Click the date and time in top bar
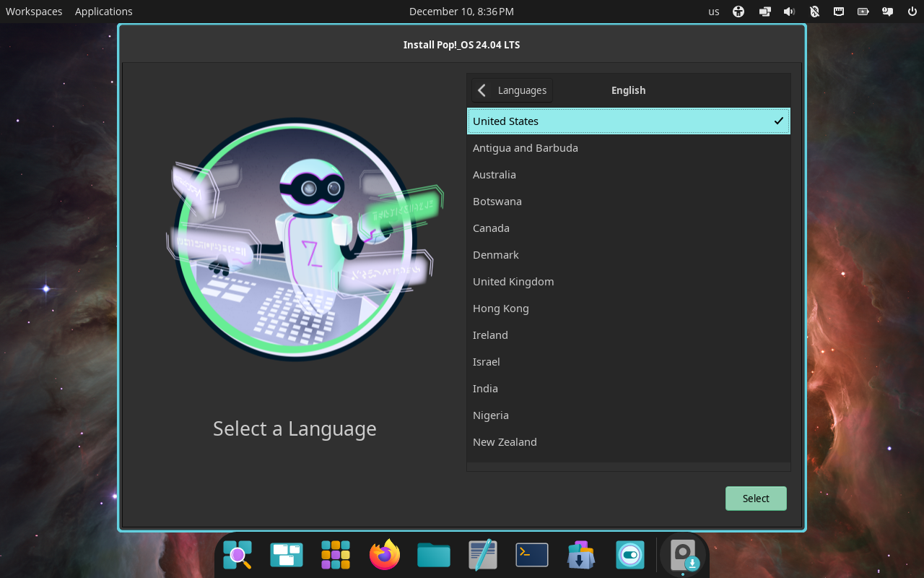The image size is (924, 578). pyautogui.click(x=461, y=12)
